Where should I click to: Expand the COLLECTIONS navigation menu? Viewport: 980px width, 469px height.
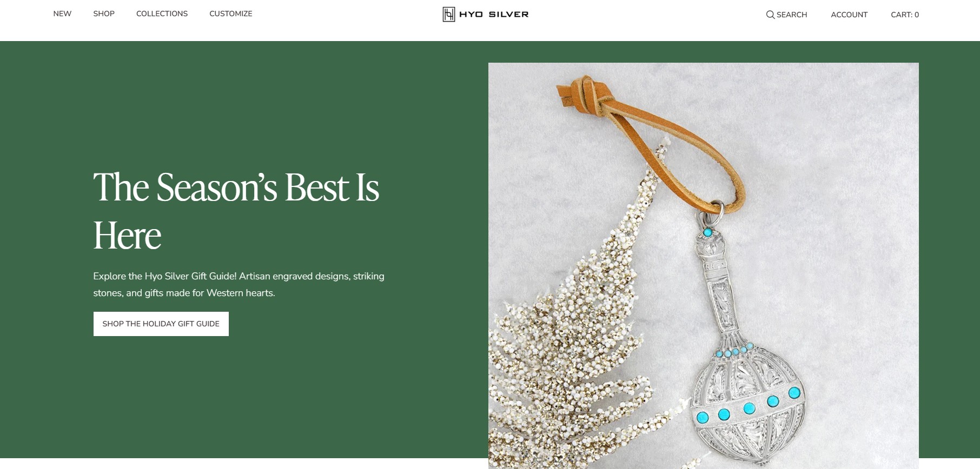(162, 14)
